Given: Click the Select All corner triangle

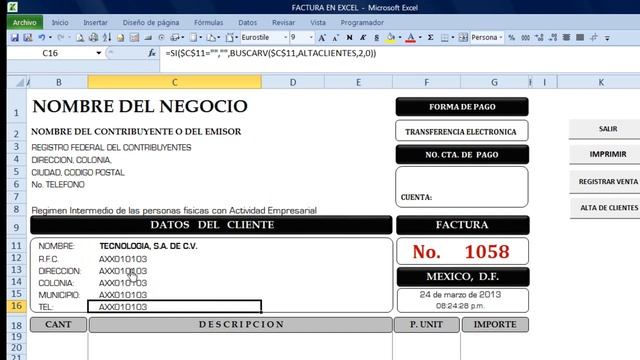Looking at the screenshot, I should (x=19, y=83).
